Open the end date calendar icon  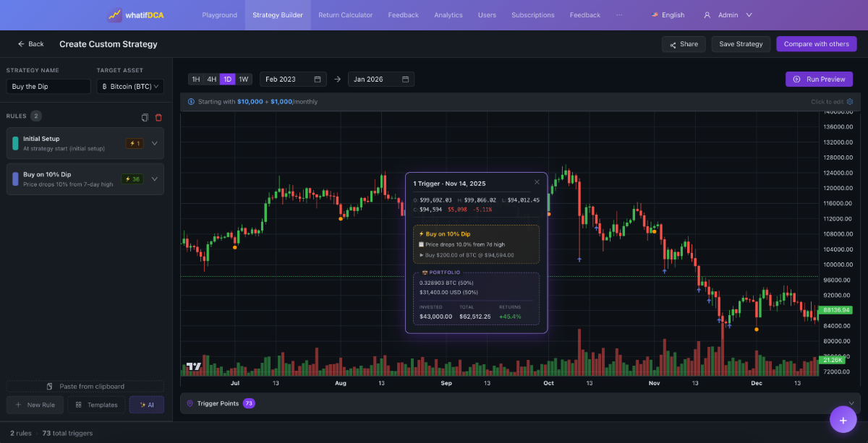[x=405, y=79]
